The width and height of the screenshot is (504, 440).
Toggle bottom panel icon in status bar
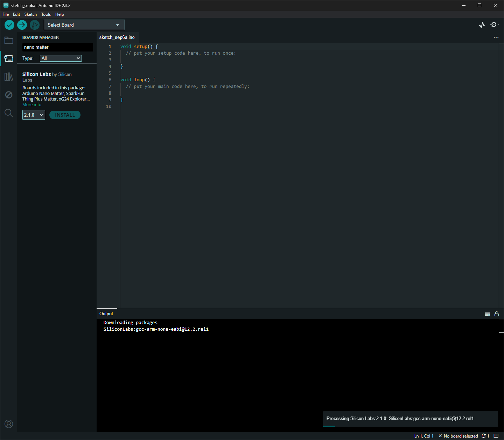tap(496, 436)
